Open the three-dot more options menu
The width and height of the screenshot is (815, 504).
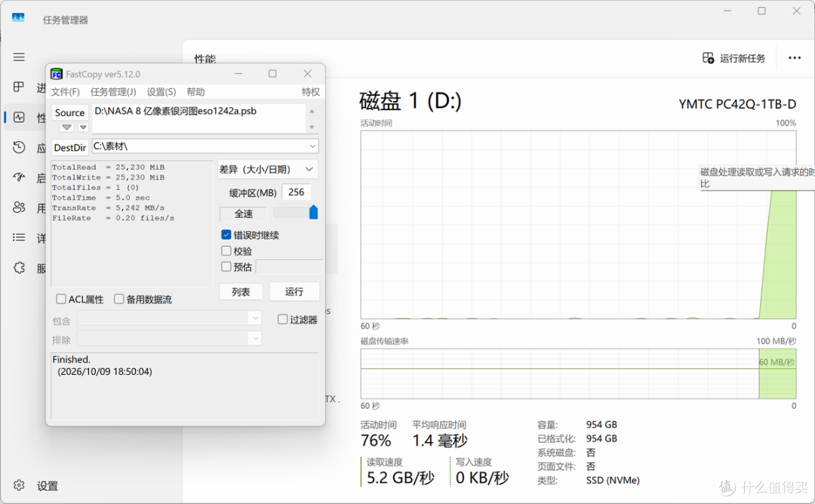[794, 57]
